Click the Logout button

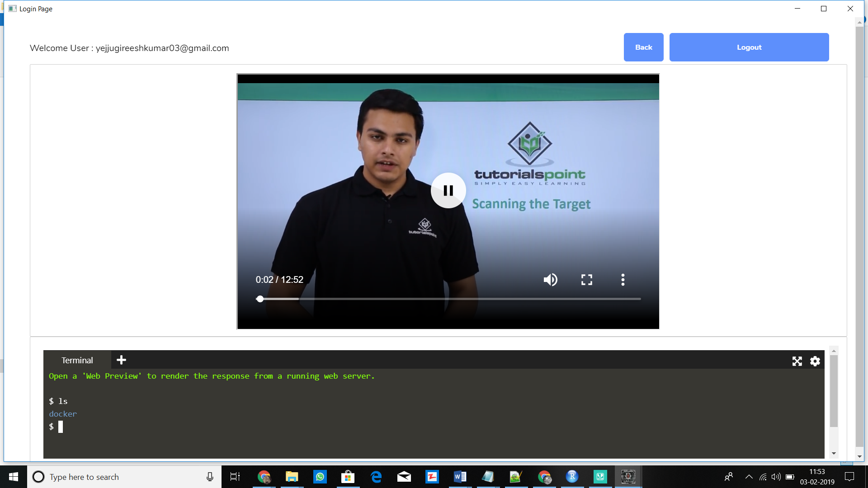click(x=749, y=47)
